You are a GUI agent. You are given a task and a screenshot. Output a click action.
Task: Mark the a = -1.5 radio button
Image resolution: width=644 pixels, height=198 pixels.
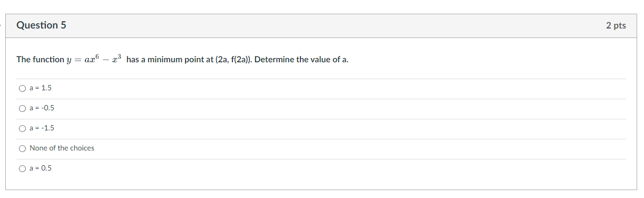(22, 128)
